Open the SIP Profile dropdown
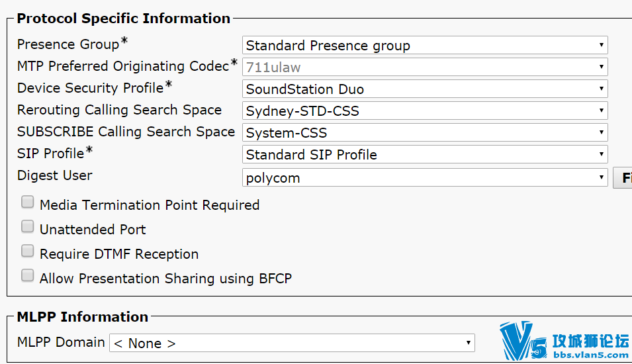 point(425,154)
